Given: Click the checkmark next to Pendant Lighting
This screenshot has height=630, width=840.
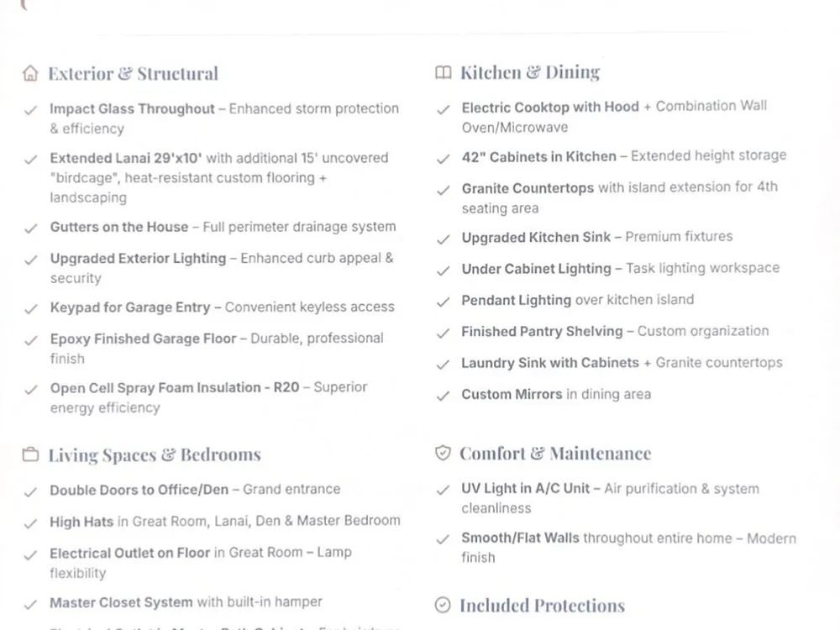Looking at the screenshot, I should point(443,302).
